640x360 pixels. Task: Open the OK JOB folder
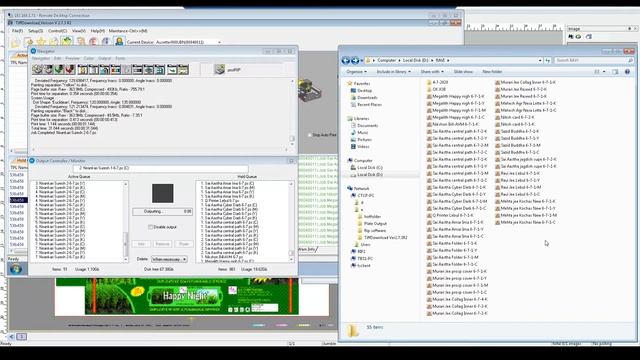[x=439, y=89]
